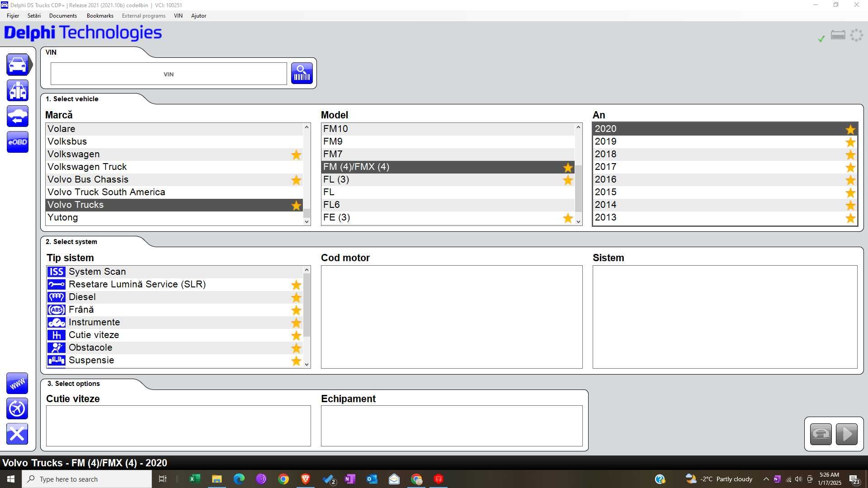This screenshot has width=868, height=488.
Task: Select Volvo Truck South America brand
Action: [x=174, y=192]
